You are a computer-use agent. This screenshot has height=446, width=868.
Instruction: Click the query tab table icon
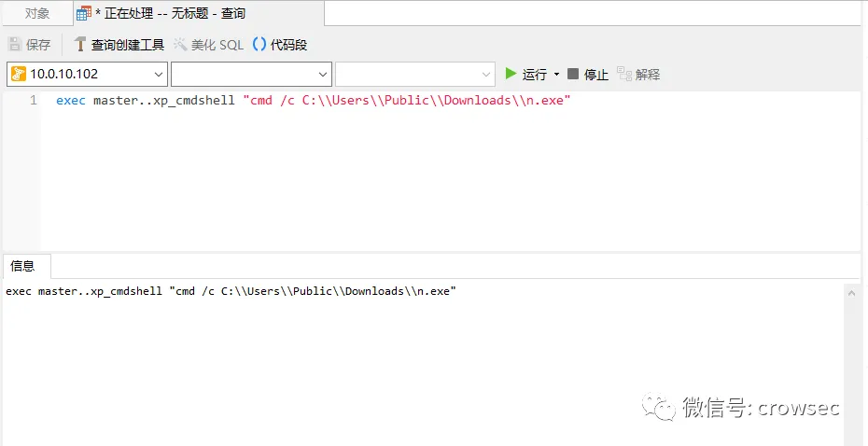tap(83, 13)
